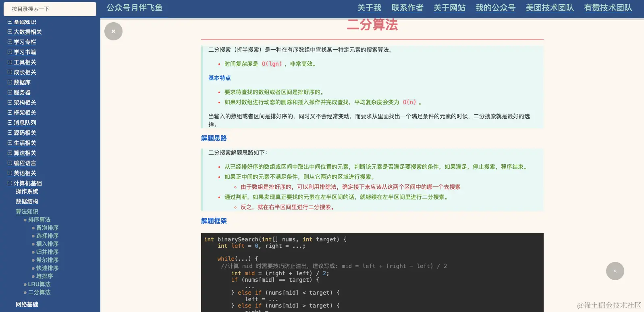This screenshot has height=312, width=644.
Task: Expand the 框架相关 tree node
Action: point(10,112)
